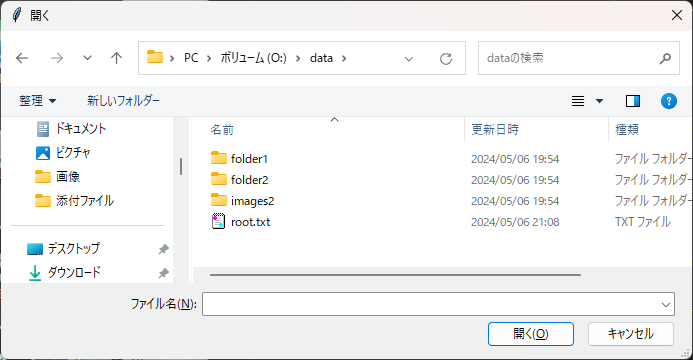Viewport: 693px width, 360px height.
Task: Open the help question mark icon
Action: pyautogui.click(x=669, y=101)
